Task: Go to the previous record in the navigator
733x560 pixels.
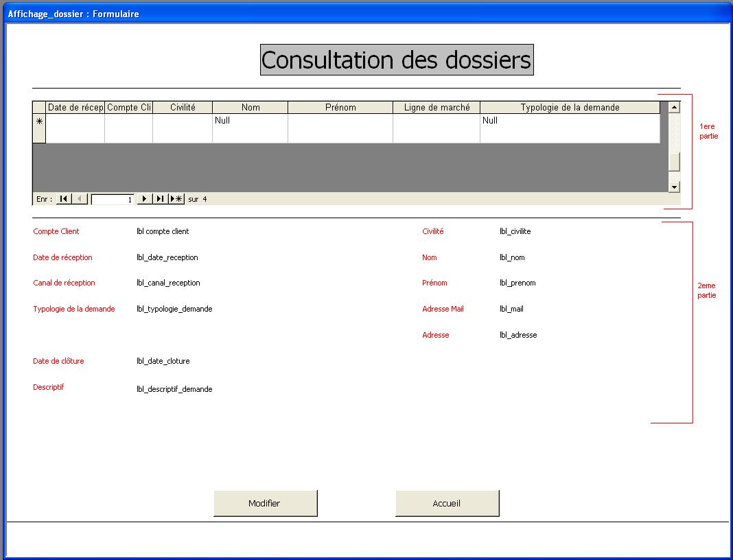Action: coord(80,198)
